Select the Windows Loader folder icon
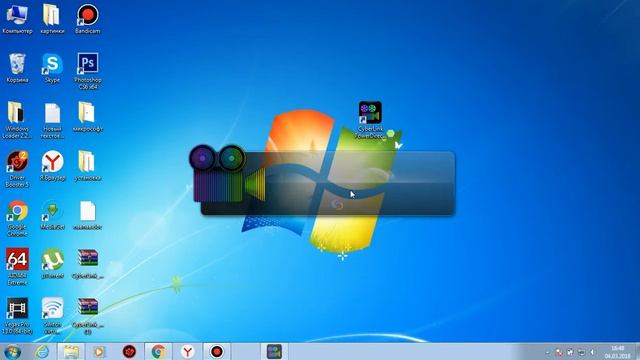The image size is (640, 360). click(x=17, y=119)
